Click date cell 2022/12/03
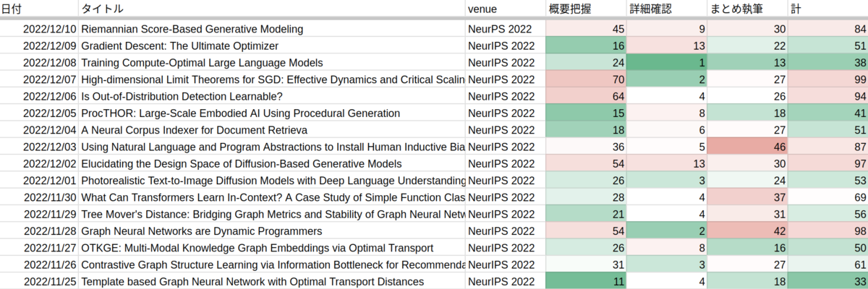 tap(39, 147)
